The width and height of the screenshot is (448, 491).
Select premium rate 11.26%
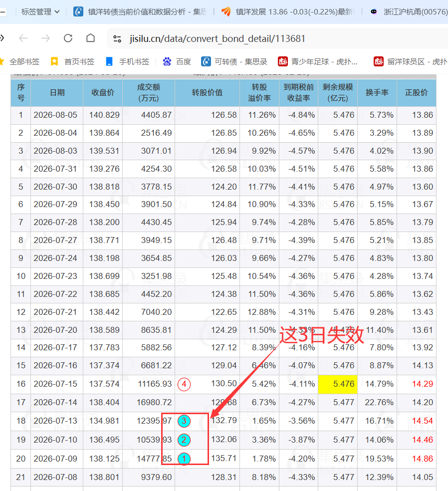tap(262, 115)
